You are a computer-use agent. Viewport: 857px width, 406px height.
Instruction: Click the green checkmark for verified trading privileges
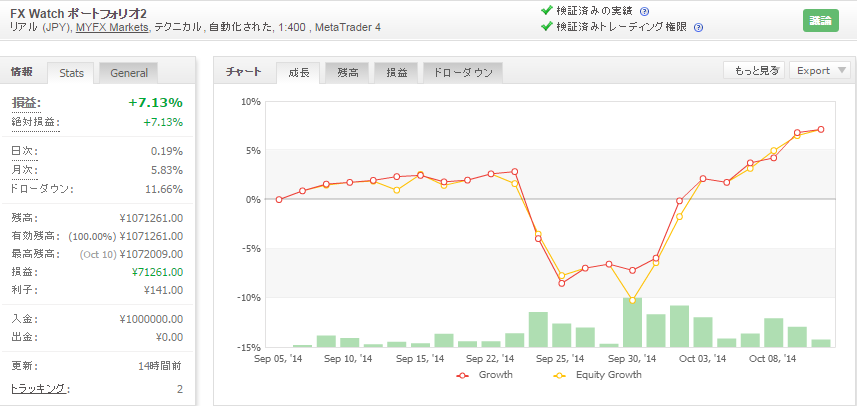tap(545, 27)
